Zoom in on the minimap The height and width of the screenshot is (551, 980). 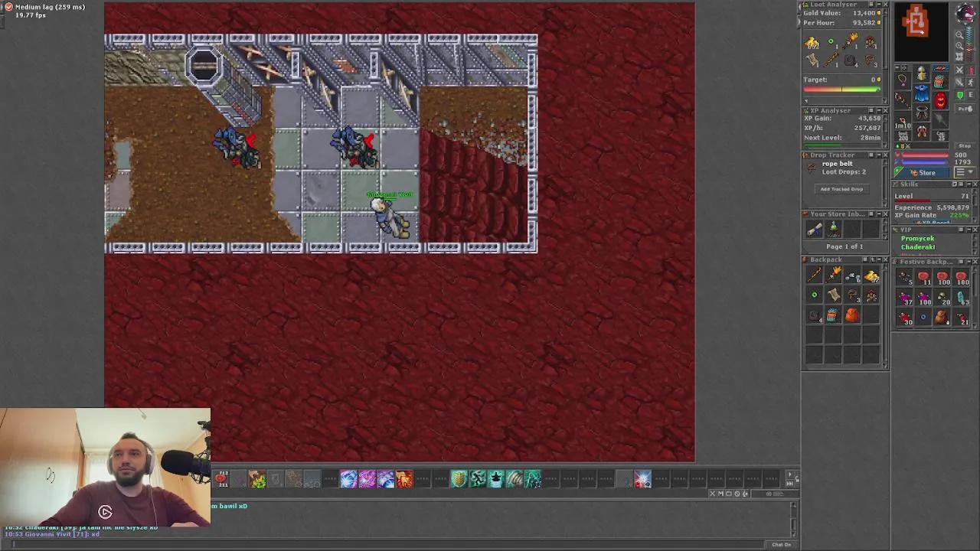pyautogui.click(x=960, y=34)
